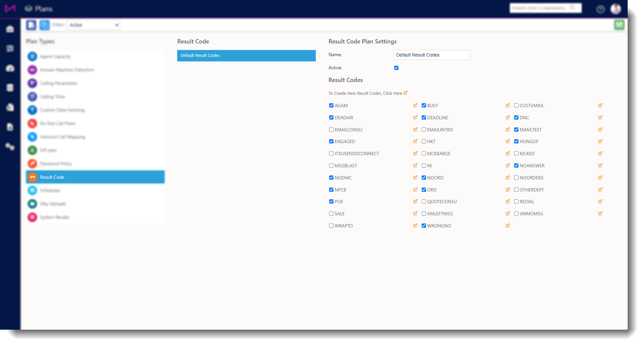This screenshot has height=346, width=644.
Task: Select Schedules plan type
Action: [95, 190]
